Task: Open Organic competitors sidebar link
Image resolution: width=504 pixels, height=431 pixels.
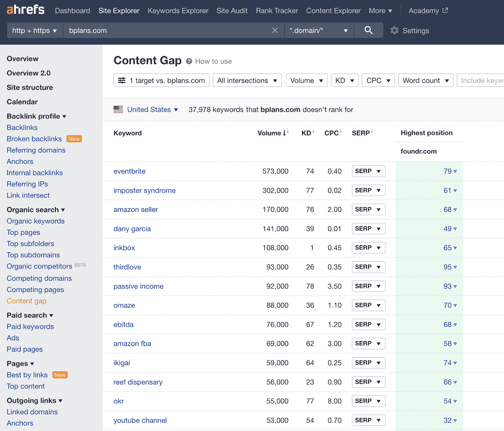Action: click(39, 266)
